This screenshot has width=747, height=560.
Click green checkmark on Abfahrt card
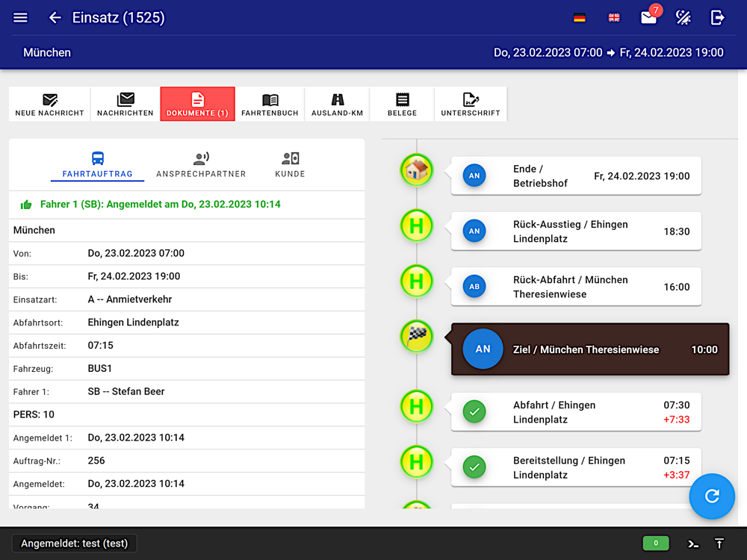tap(474, 412)
